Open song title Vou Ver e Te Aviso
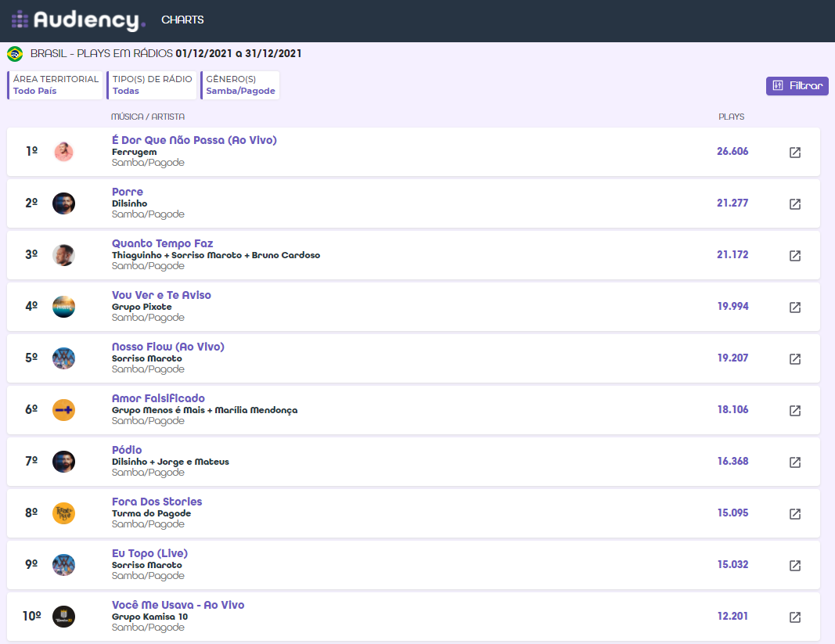Screen dimensions: 835x644 (161, 295)
